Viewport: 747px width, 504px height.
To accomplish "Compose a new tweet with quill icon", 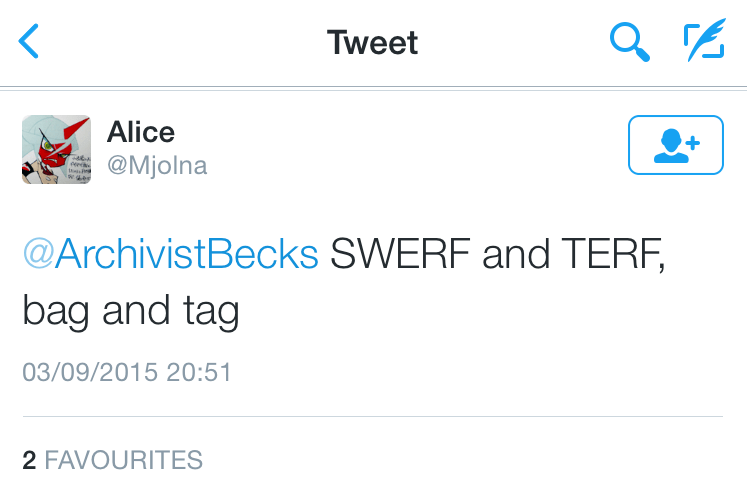I will pyautogui.click(x=704, y=42).
